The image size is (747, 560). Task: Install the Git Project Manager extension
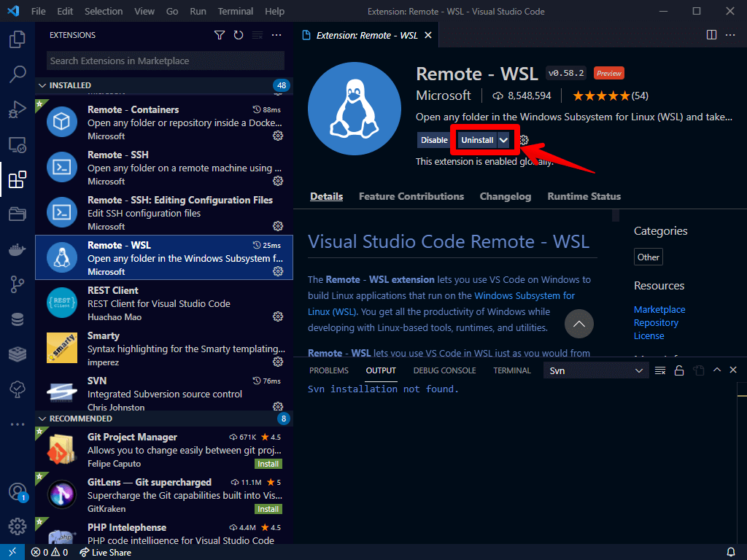point(268,464)
